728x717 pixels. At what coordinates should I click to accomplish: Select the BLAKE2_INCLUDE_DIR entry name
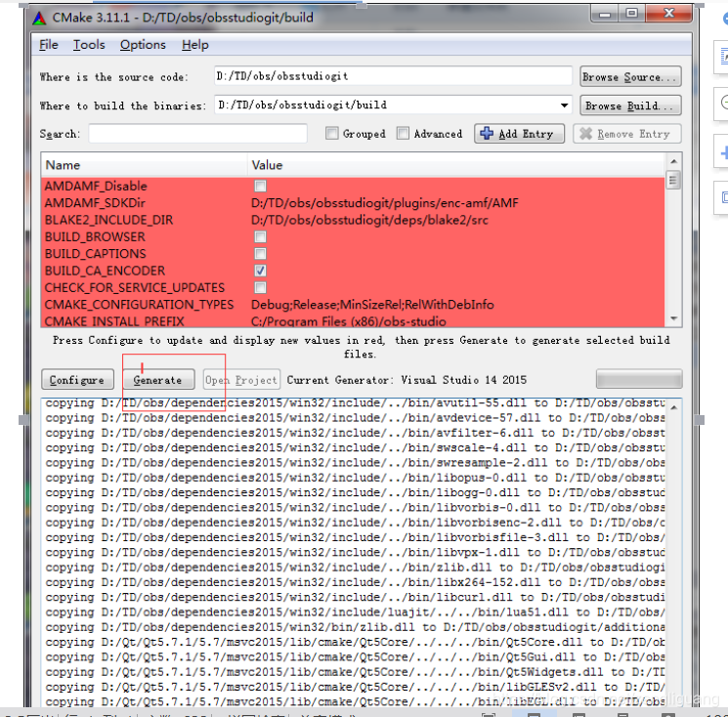(x=108, y=220)
